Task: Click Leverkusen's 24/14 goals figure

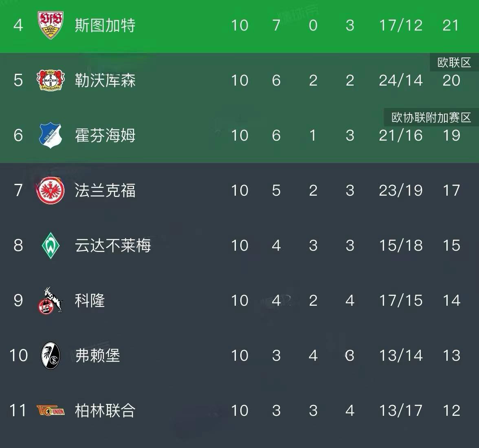Action: coord(401,80)
